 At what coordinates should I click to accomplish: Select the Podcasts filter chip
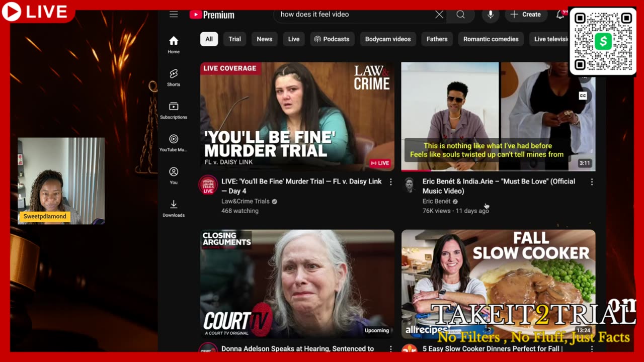[x=332, y=39]
